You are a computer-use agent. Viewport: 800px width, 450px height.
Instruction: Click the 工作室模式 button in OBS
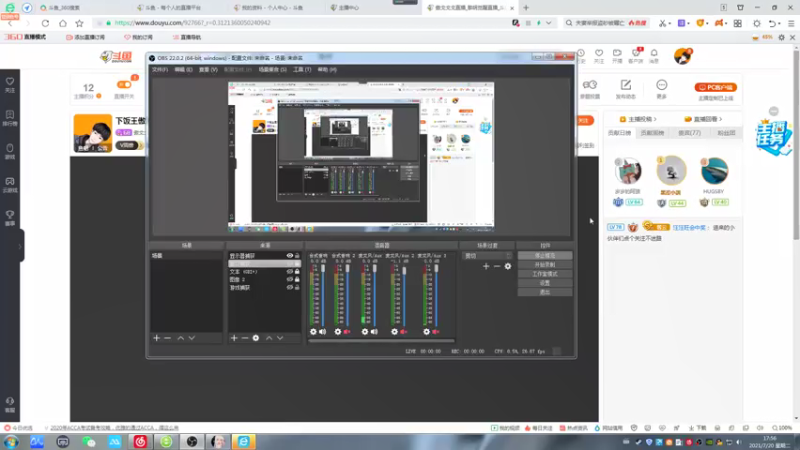tap(545, 274)
